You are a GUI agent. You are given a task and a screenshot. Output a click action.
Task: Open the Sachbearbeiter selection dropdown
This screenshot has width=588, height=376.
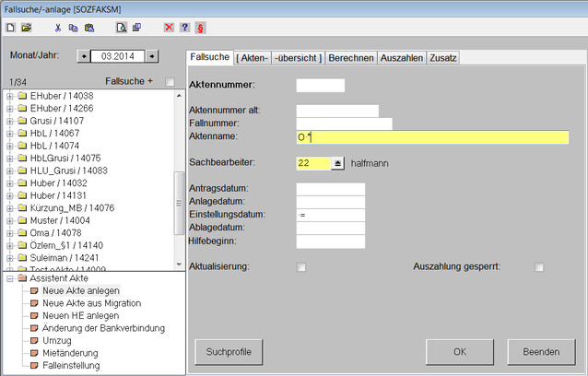click(x=337, y=163)
